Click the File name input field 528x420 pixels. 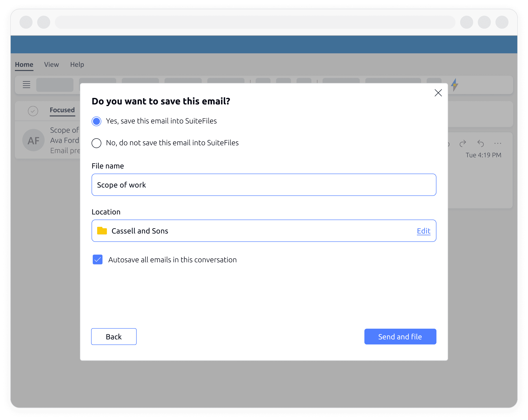(x=264, y=185)
